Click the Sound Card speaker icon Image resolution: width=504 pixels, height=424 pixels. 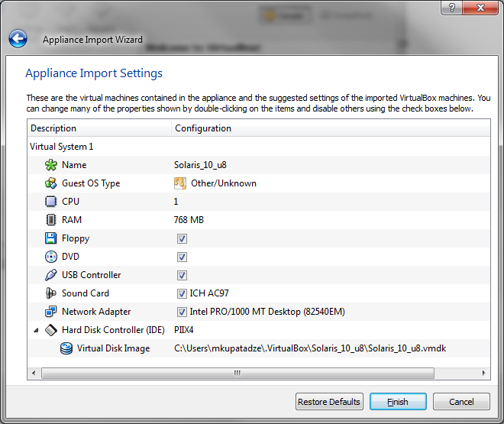51,293
